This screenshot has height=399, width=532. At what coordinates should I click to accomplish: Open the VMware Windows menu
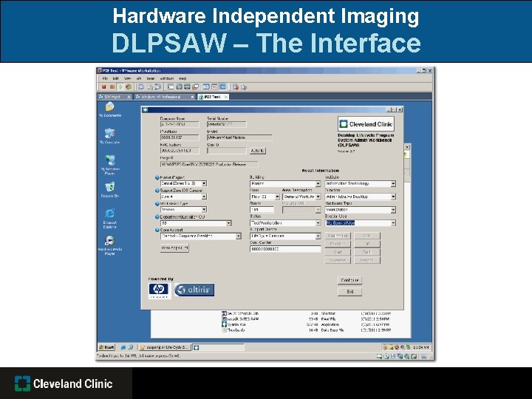167,78
